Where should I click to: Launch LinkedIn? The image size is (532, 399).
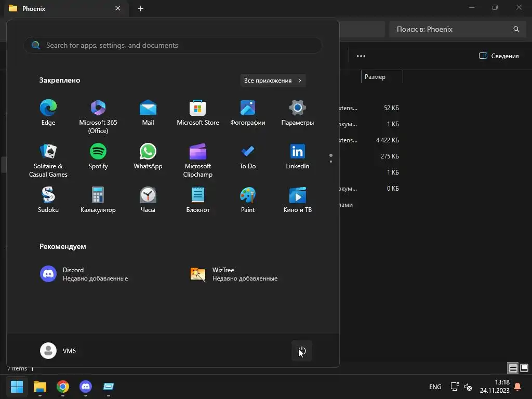298,156
